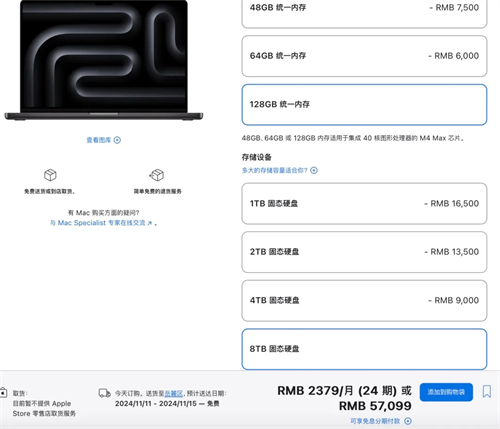Select the 1TB SSD storage option
The image size is (500, 429).
tap(364, 203)
